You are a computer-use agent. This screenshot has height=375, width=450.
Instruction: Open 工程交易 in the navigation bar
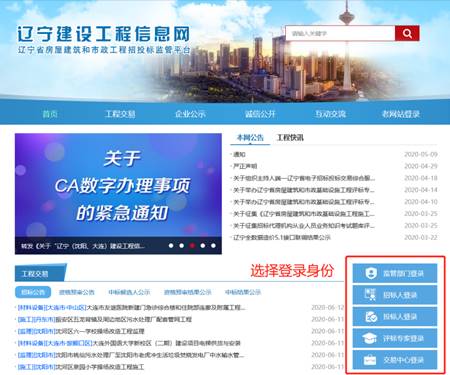[120, 114]
